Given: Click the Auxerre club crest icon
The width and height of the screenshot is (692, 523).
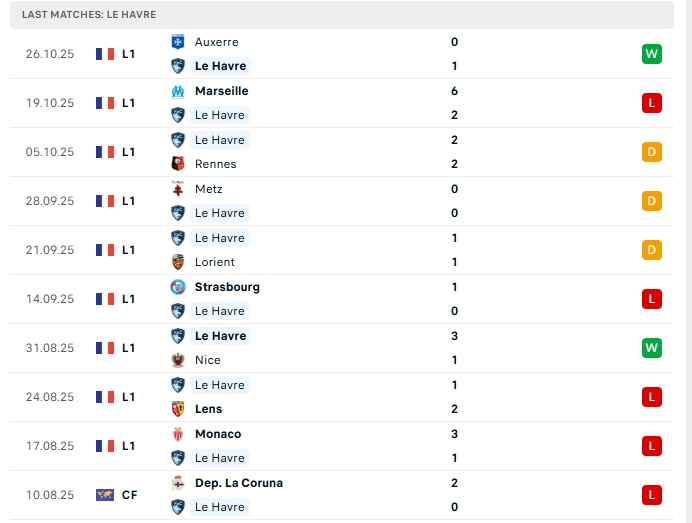Looking at the screenshot, I should pyautogui.click(x=178, y=42).
